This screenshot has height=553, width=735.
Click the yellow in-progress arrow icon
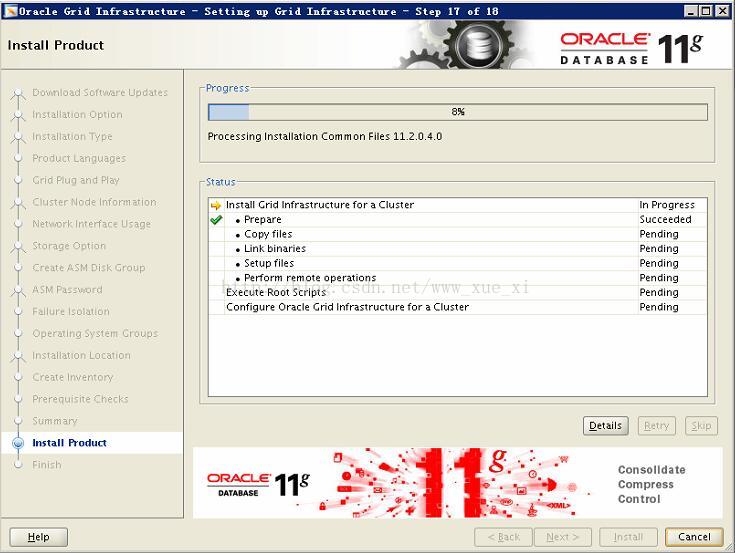[x=216, y=205]
